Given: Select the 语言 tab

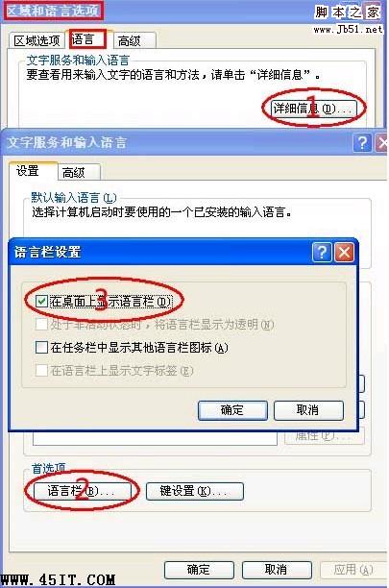Looking at the screenshot, I should point(87,39).
